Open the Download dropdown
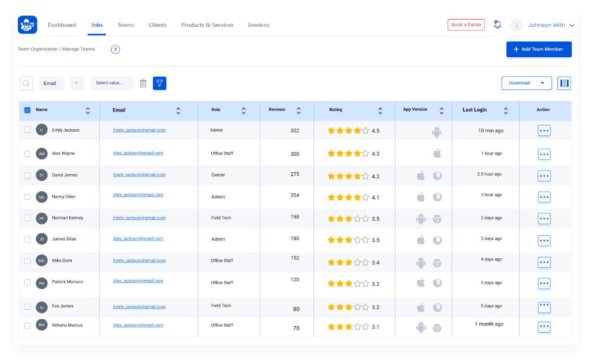 526,83
